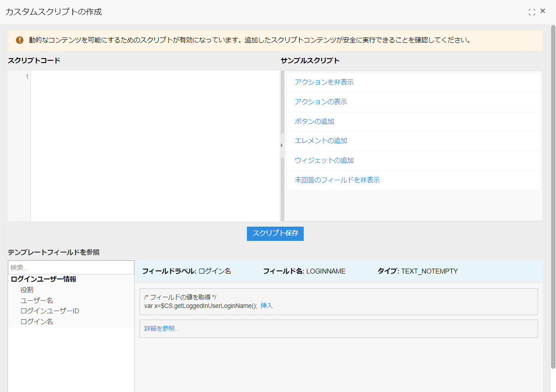Click inside the script code editor area
556x392 pixels.
tap(155, 145)
